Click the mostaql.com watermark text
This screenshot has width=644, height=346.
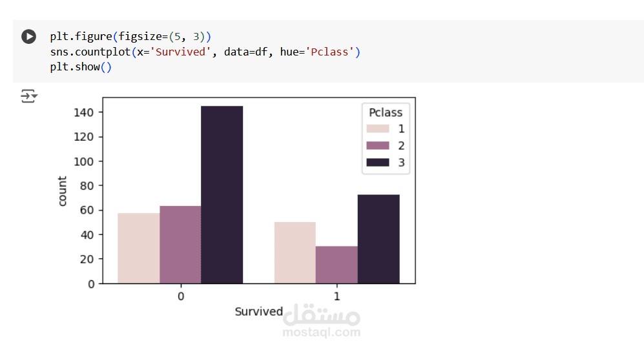[x=321, y=333]
